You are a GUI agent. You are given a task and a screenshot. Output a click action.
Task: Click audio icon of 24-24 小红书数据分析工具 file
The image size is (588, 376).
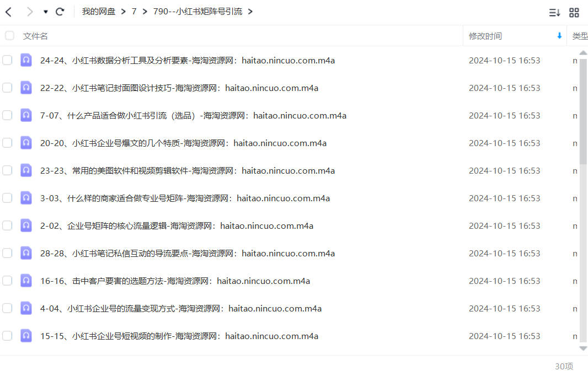pos(26,60)
